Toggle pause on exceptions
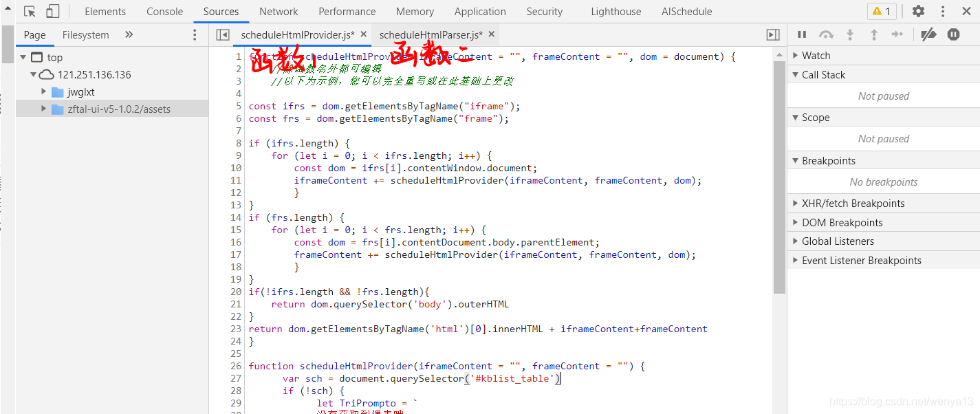Image resolution: width=980 pixels, height=414 pixels. (953, 34)
